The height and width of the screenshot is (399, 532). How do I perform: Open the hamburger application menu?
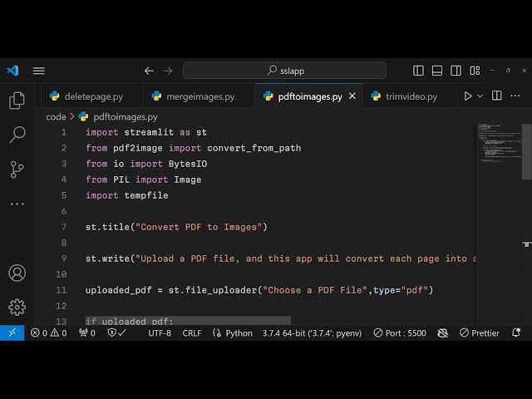pyautogui.click(x=38, y=71)
